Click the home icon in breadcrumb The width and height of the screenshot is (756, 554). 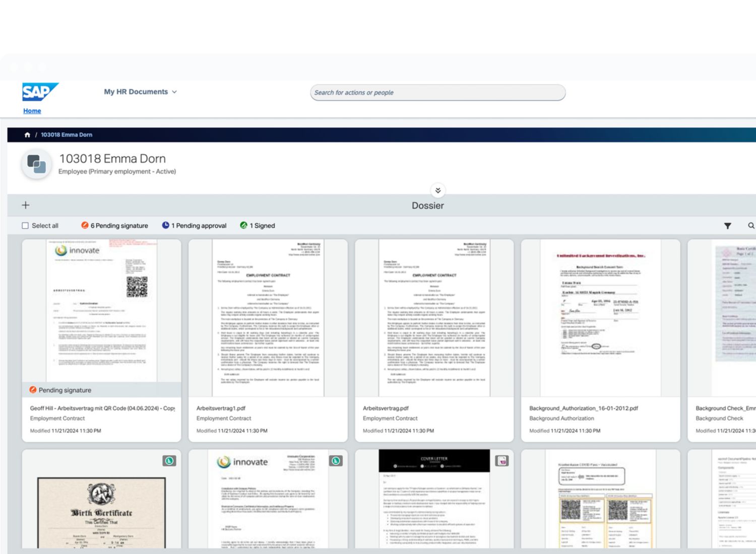(27, 135)
